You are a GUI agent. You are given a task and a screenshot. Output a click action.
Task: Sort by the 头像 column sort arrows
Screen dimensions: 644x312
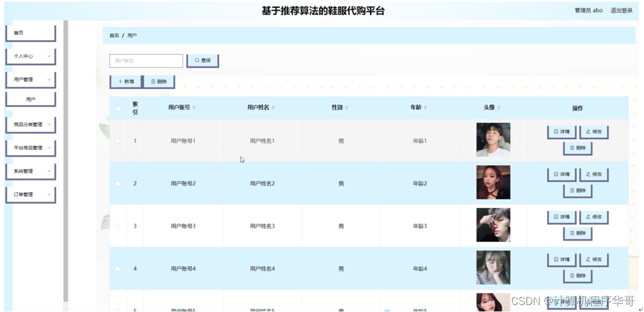(x=499, y=108)
